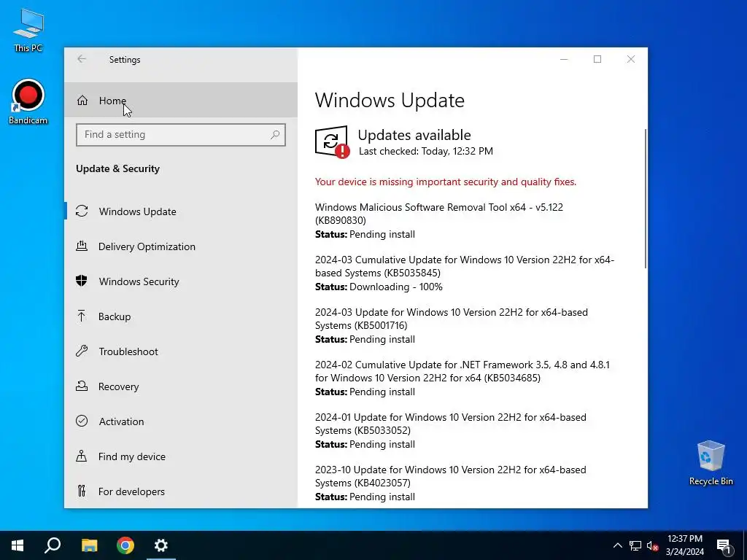Image resolution: width=747 pixels, height=560 pixels.
Task: Click the KB4023057 update entry
Action: tap(451, 483)
